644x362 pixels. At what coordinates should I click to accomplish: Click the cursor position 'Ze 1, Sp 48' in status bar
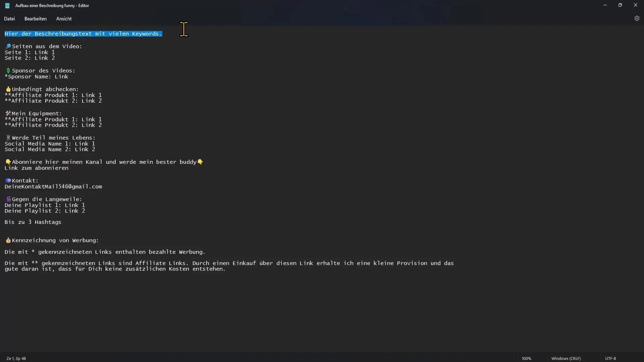(x=16, y=358)
